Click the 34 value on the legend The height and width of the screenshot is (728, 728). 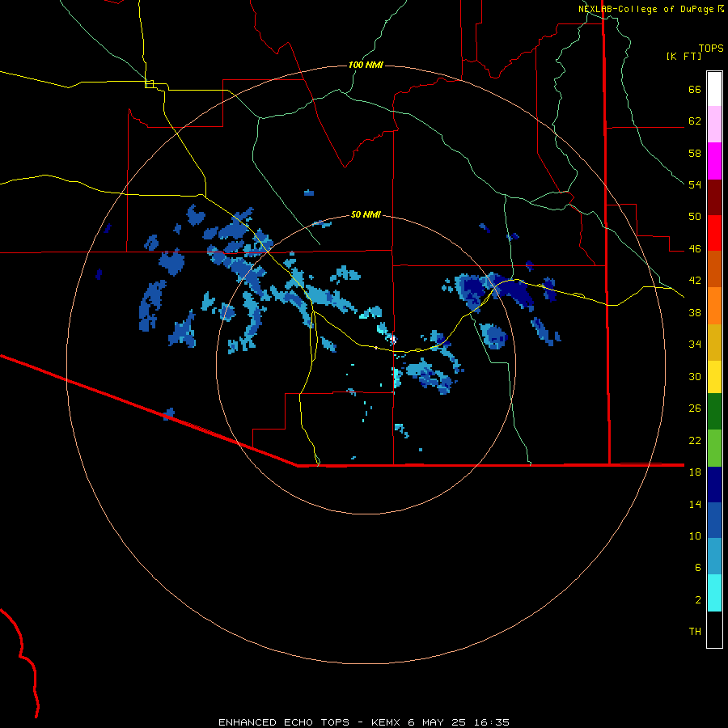695,344
